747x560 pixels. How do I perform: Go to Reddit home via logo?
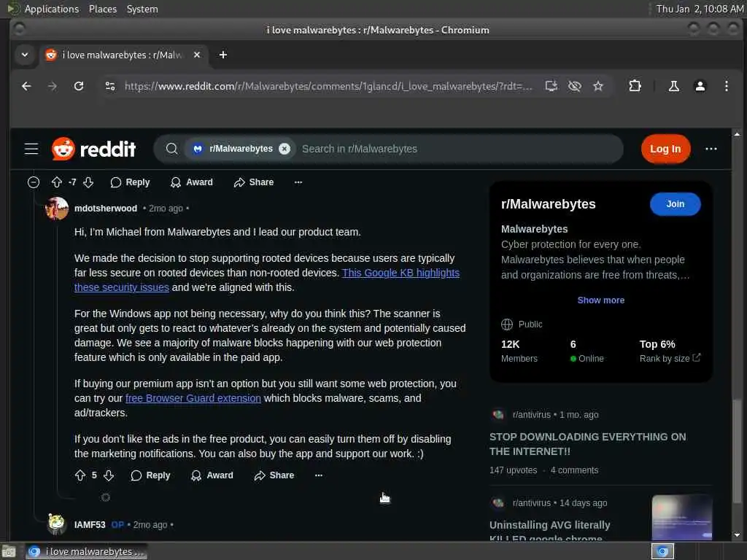click(94, 149)
